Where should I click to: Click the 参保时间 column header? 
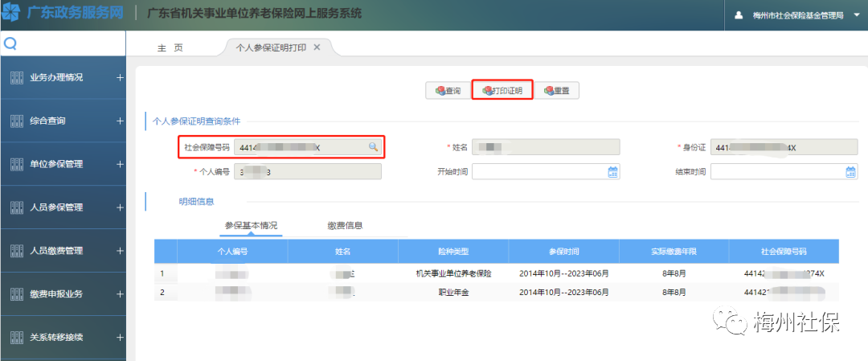564,252
